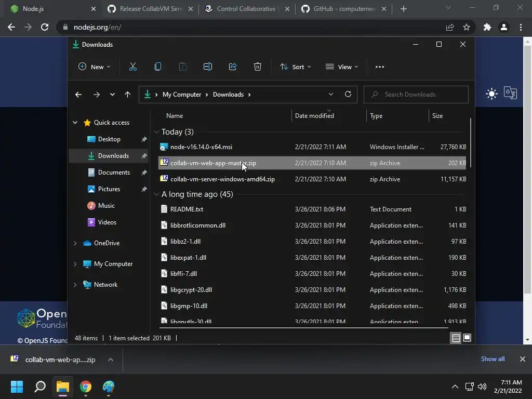
Task: Refresh the Downloads folder view
Action: tap(348, 95)
